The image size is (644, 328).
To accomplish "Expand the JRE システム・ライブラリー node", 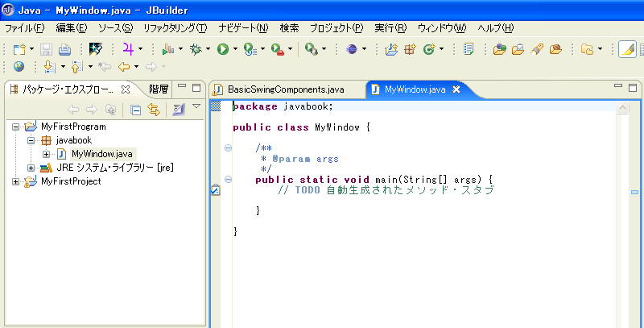I will tap(31, 168).
